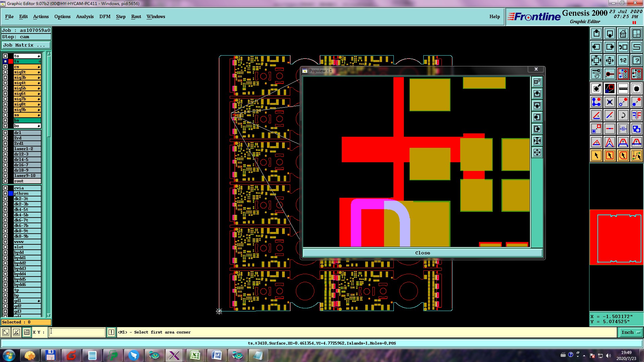The width and height of the screenshot is (644, 362).
Task: Click the 1:2 zoom scale icon
Action: (x=623, y=60)
